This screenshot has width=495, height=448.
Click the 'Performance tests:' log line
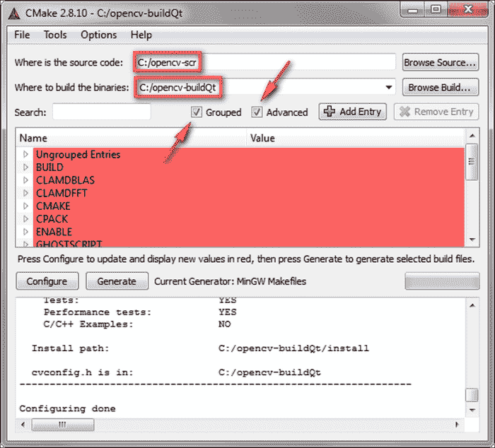tap(140, 312)
